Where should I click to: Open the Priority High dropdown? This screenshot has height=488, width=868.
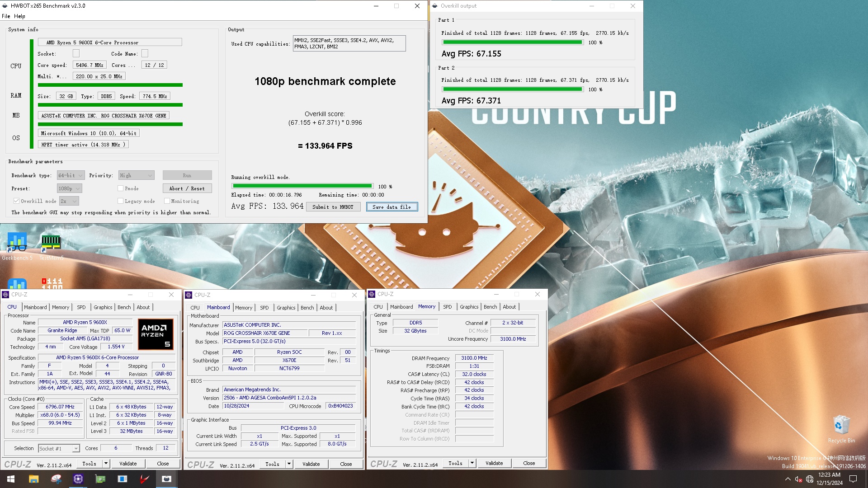click(137, 175)
